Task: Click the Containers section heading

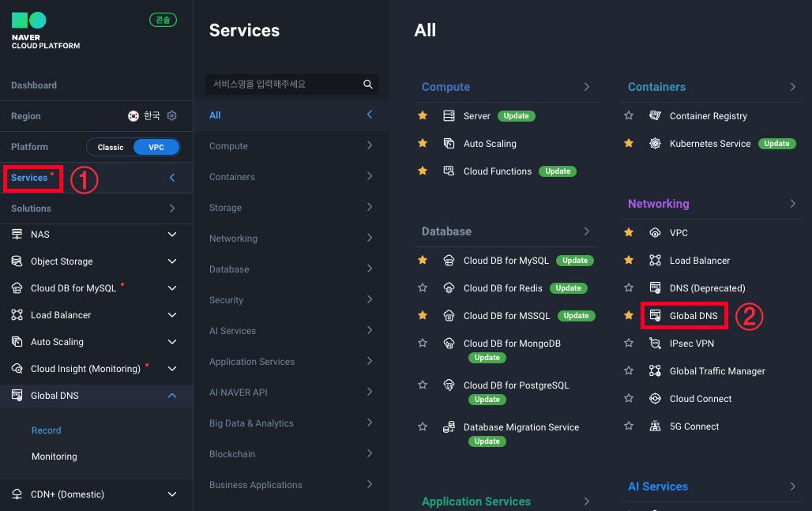Action: [656, 86]
